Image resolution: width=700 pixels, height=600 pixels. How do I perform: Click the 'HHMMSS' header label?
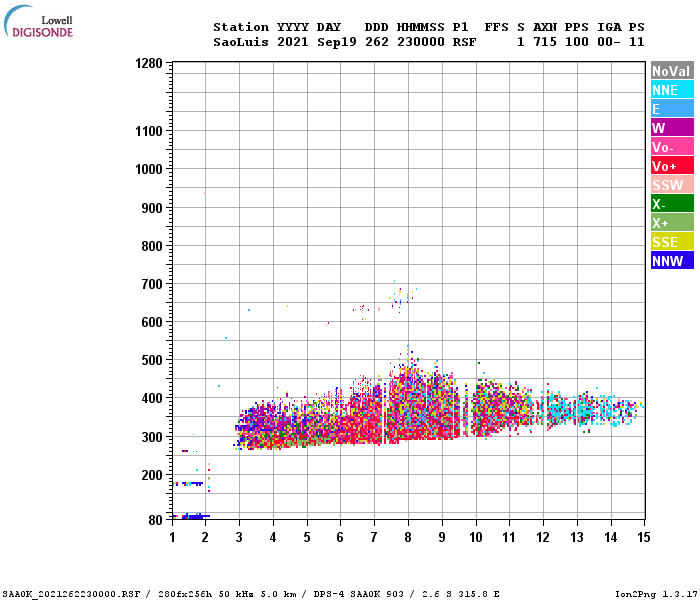coord(421,27)
